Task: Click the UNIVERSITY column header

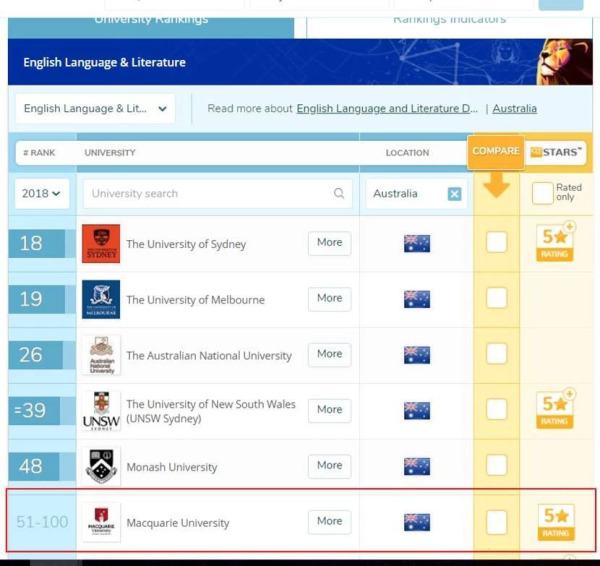Action: coord(110,153)
